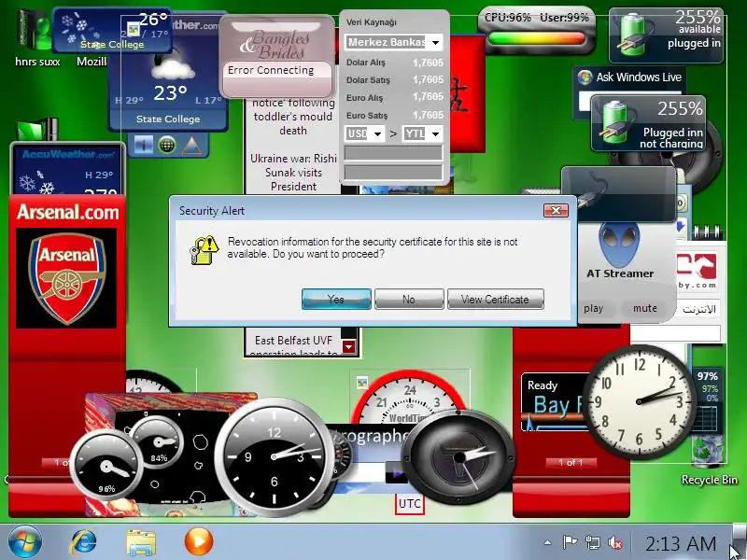Click the Show desktop button on taskbar
The width and height of the screenshot is (747, 560).
[x=740, y=542]
